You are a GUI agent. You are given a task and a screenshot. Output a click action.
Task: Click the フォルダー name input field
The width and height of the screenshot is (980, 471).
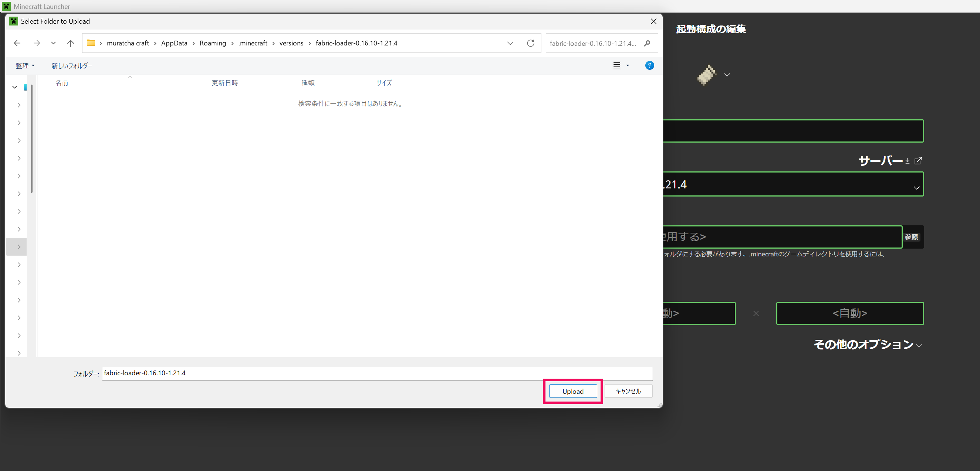pyautogui.click(x=376, y=373)
